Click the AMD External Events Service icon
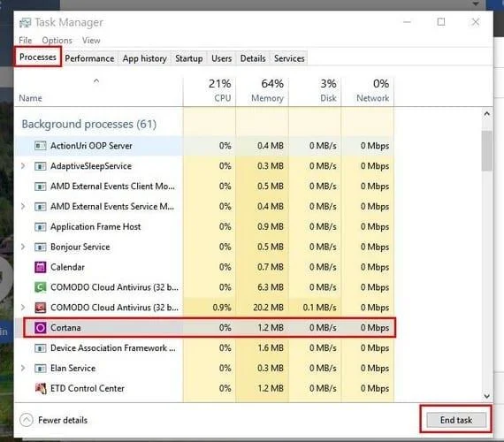The image size is (504, 442). point(40,206)
